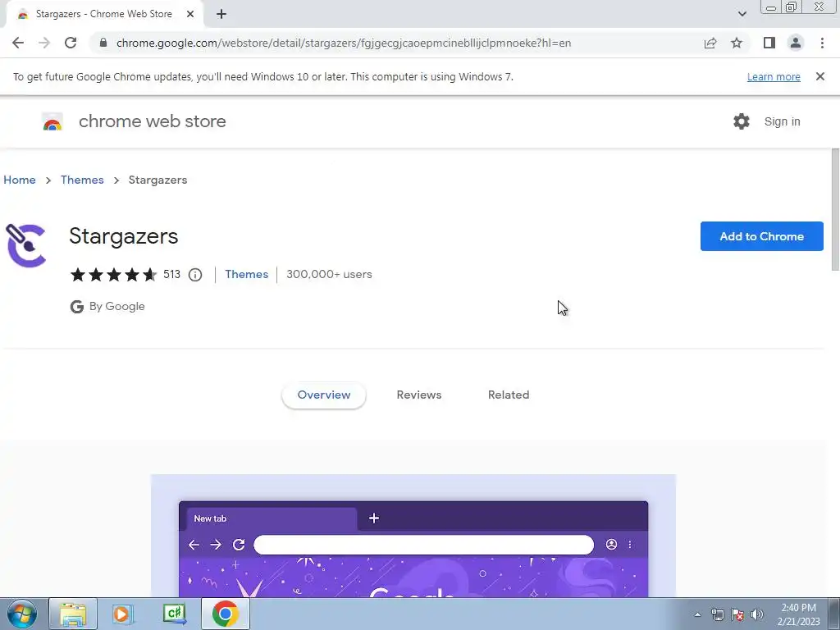Open new tab with plus button
Viewport: 840px width, 630px height.
[221, 14]
